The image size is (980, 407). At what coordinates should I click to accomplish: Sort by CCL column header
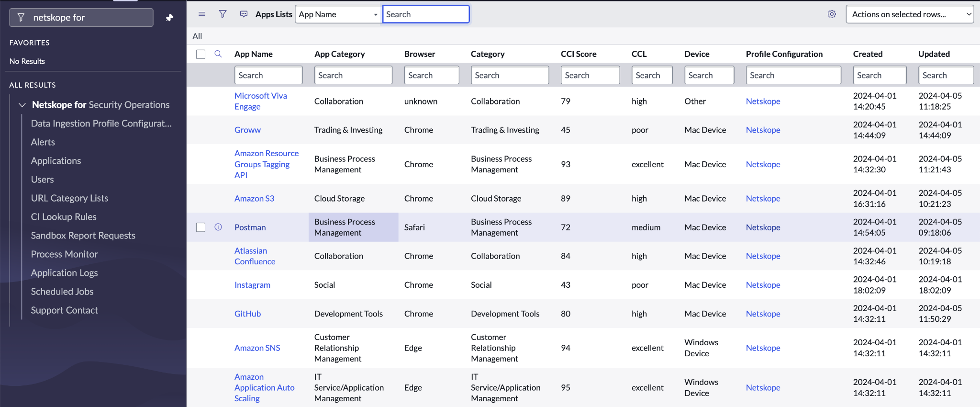(639, 54)
